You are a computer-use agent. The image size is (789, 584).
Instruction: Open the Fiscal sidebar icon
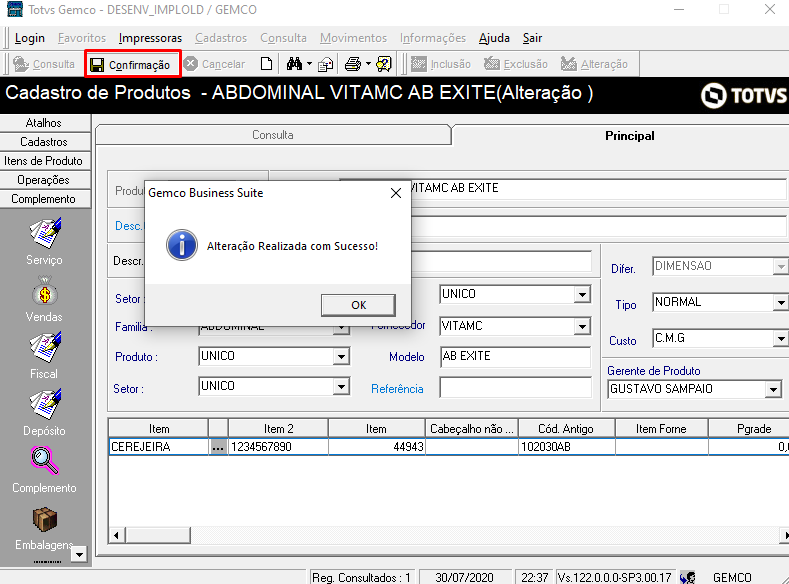click(x=45, y=348)
